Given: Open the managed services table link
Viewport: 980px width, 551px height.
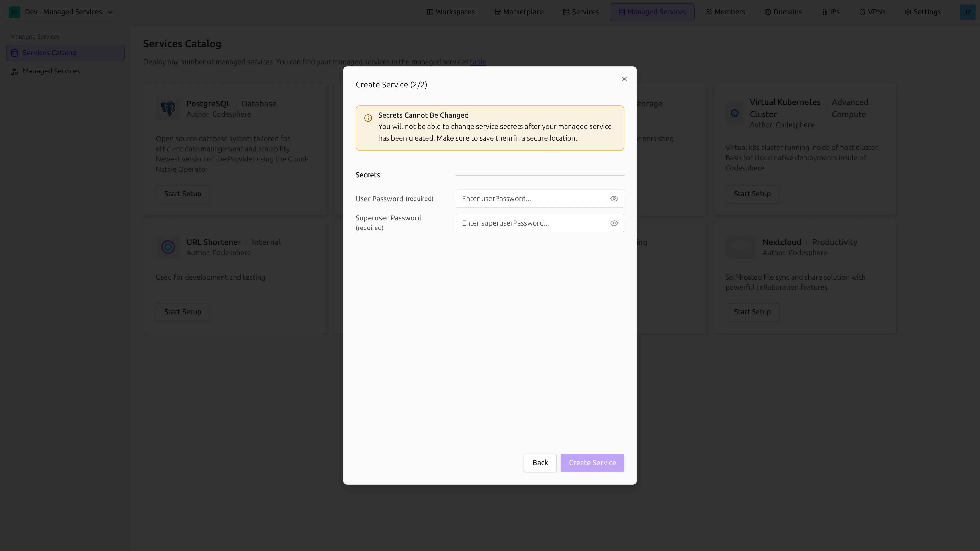Looking at the screenshot, I should (x=477, y=61).
